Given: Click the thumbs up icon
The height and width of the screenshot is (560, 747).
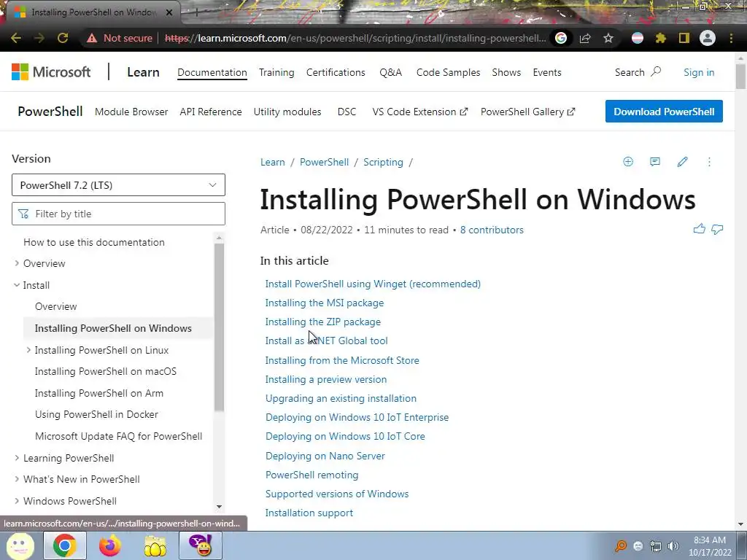Looking at the screenshot, I should tap(699, 229).
